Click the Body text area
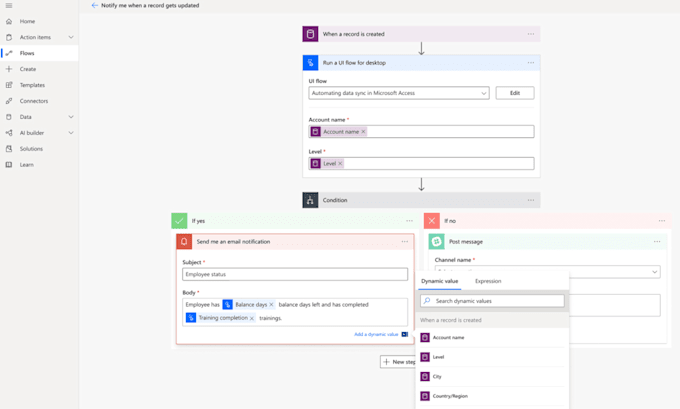680x409 pixels. pos(295,312)
